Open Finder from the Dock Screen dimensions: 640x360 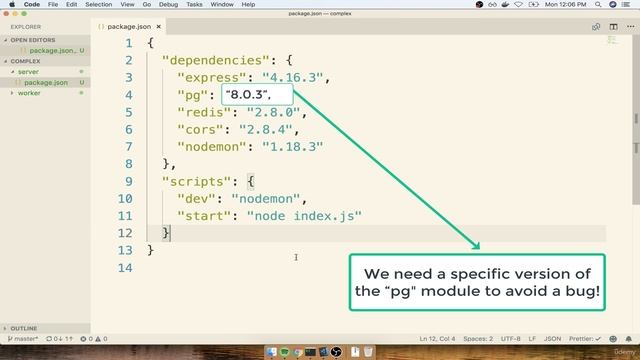point(271,351)
